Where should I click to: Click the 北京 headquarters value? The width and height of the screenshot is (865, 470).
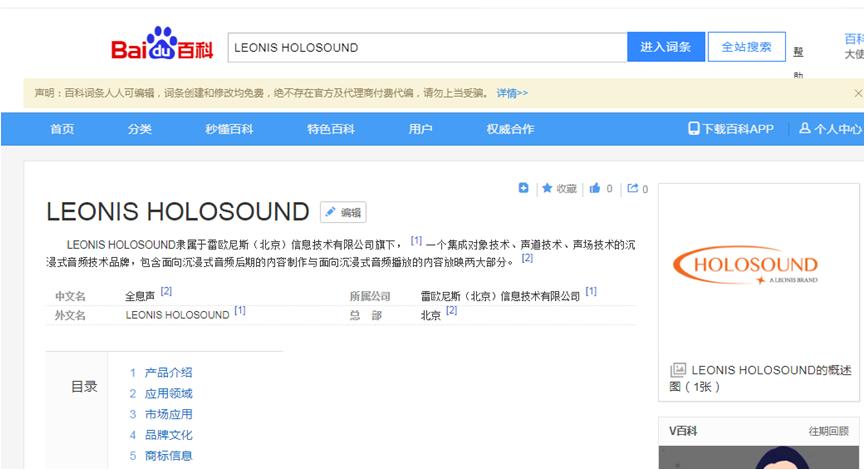pyautogui.click(x=431, y=316)
